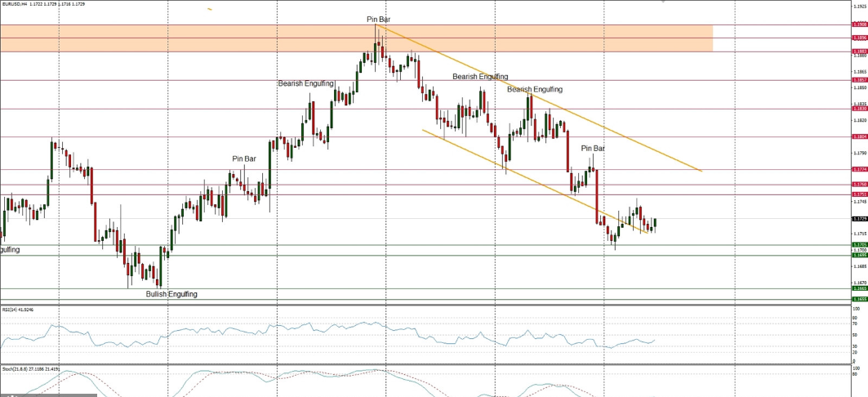This screenshot has height=397, width=868.
Task: Select the green 1.1705 support price tag
Action: [859, 244]
